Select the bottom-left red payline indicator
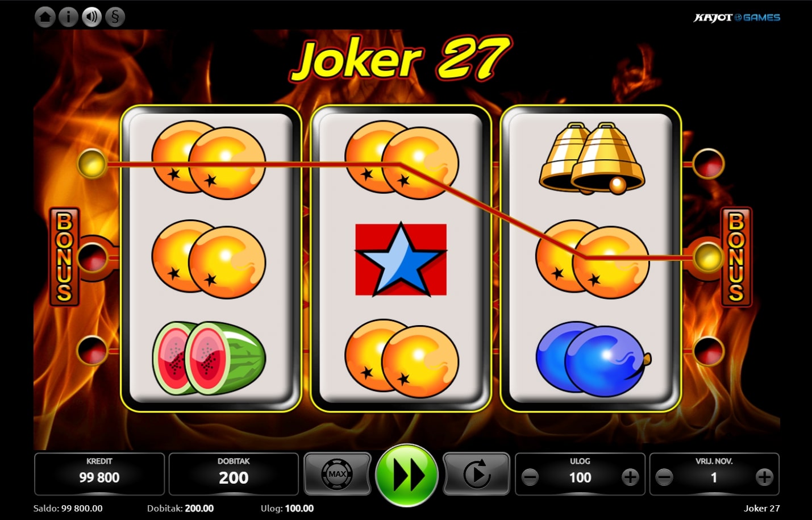The width and height of the screenshot is (812, 520). pyautogui.click(x=92, y=351)
